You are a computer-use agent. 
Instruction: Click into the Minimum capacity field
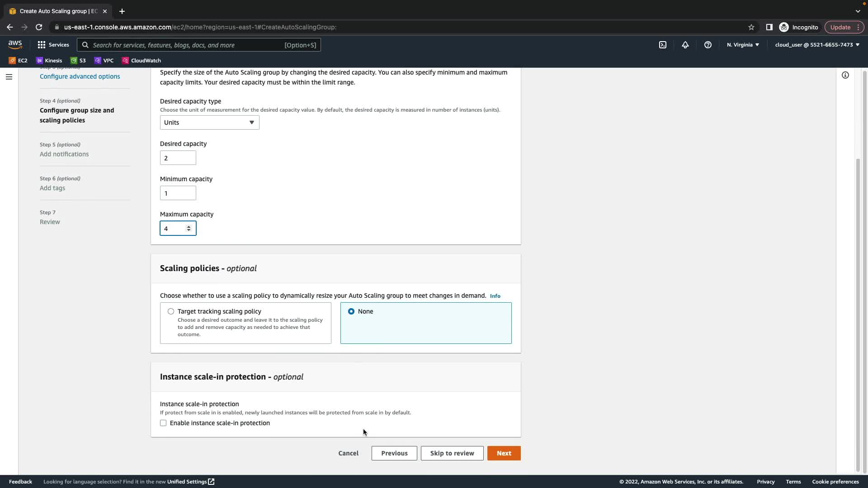coord(178,193)
